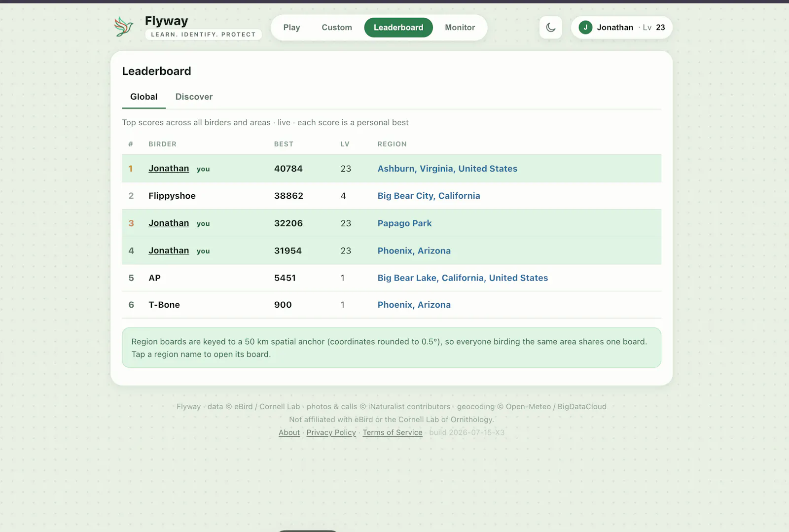789x532 pixels.
Task: Click the birder name T-Bone
Action: pyautogui.click(x=164, y=305)
